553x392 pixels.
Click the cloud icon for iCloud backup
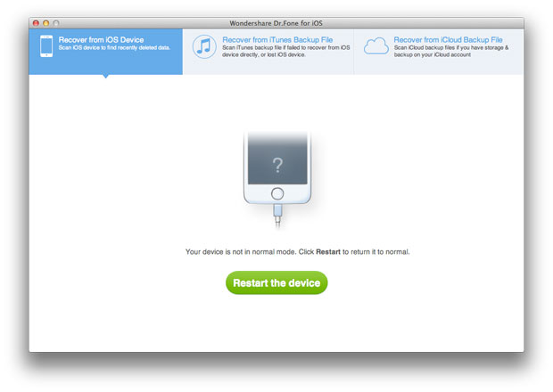[376, 46]
